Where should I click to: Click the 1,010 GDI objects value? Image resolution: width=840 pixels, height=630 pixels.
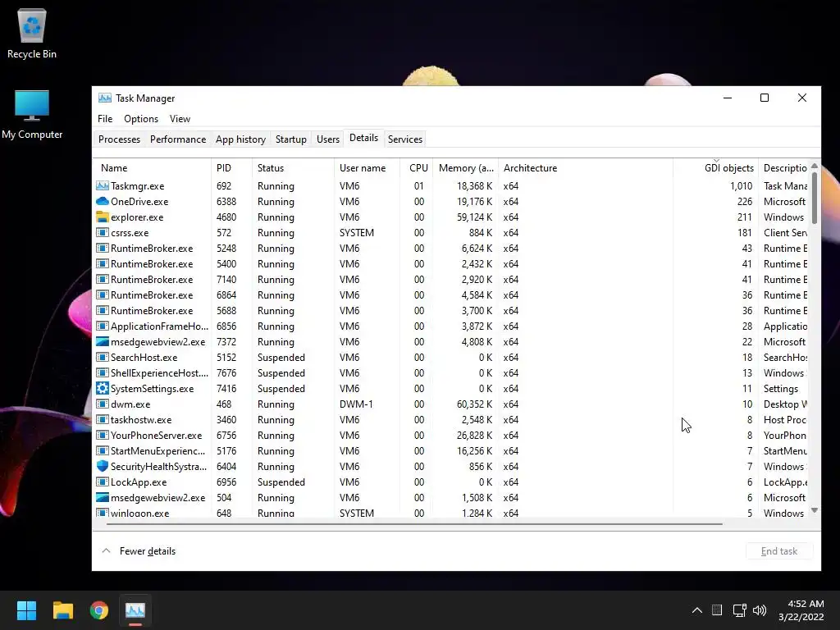[741, 186]
